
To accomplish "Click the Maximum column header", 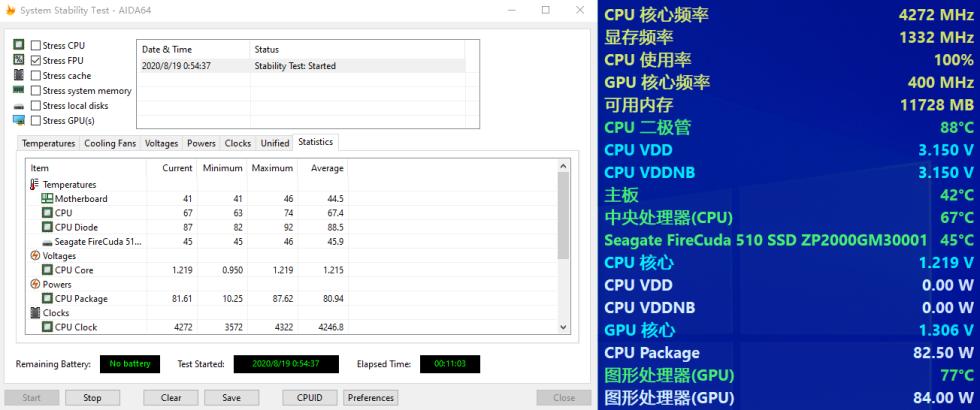I will (x=272, y=168).
